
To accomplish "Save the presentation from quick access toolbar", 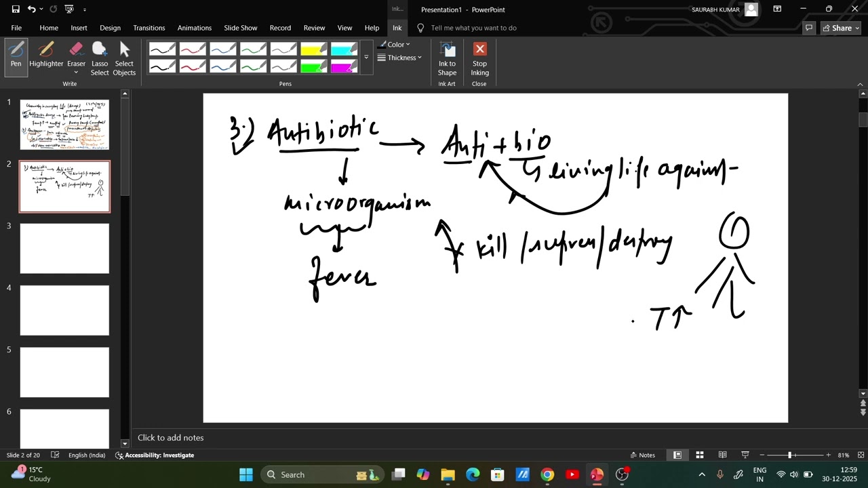I will [x=16, y=9].
